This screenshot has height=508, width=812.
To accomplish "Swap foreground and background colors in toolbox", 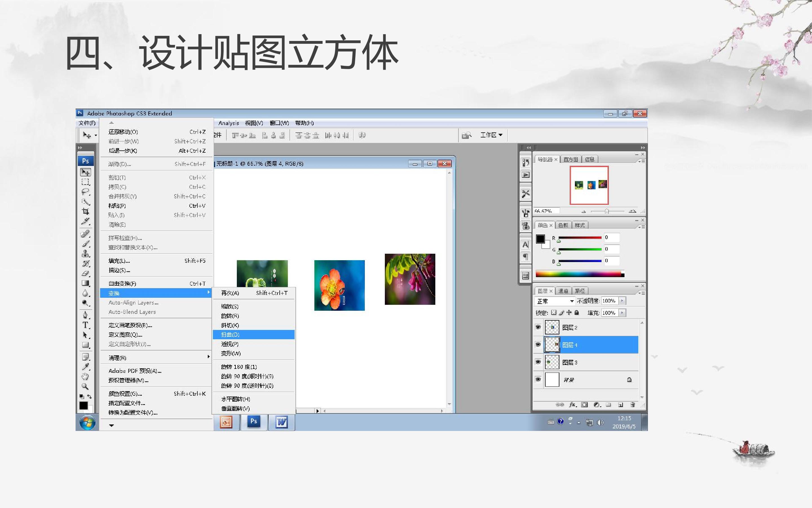I will (x=89, y=397).
